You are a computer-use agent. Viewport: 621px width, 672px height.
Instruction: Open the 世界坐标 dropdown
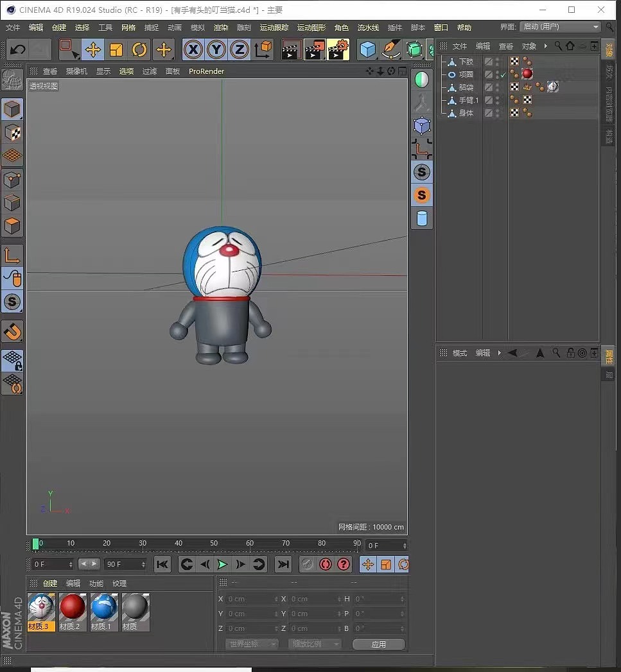click(252, 644)
